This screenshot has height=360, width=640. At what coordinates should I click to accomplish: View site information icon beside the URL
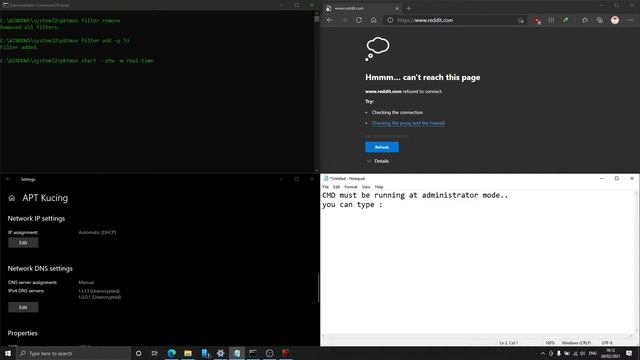tap(390, 20)
